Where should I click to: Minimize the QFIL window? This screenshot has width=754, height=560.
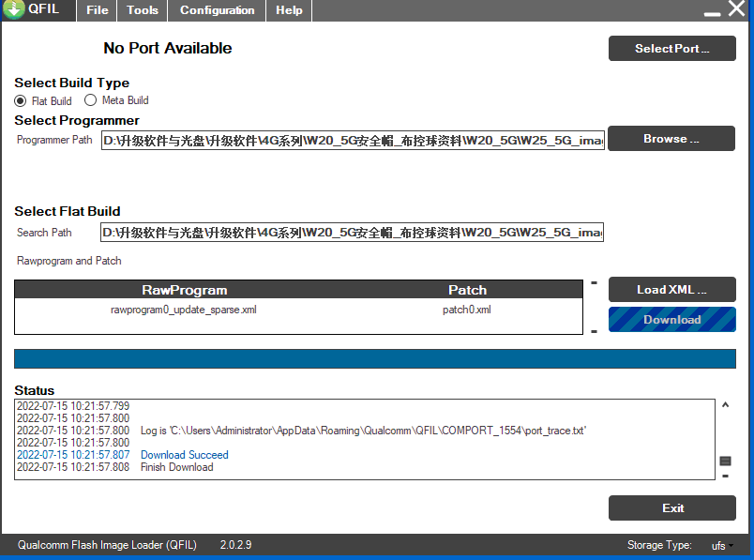point(712,14)
